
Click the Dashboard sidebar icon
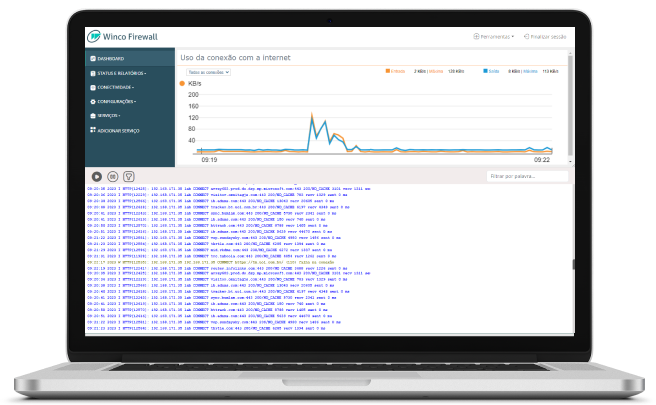pos(92,59)
